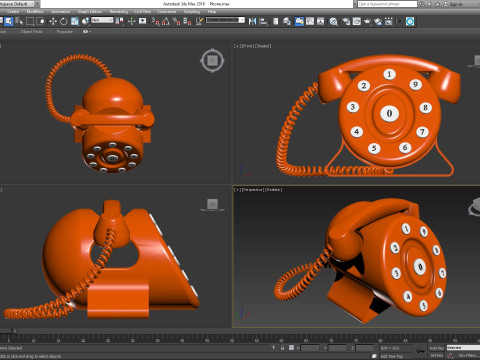Click the Z coordinate field
This screenshot has width=480, height=360.
click(365, 348)
